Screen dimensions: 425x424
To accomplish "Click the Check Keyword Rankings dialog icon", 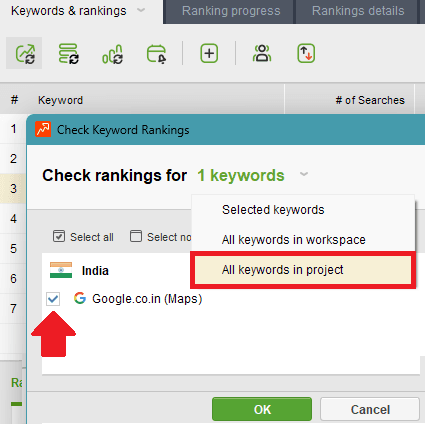I will click(43, 129).
